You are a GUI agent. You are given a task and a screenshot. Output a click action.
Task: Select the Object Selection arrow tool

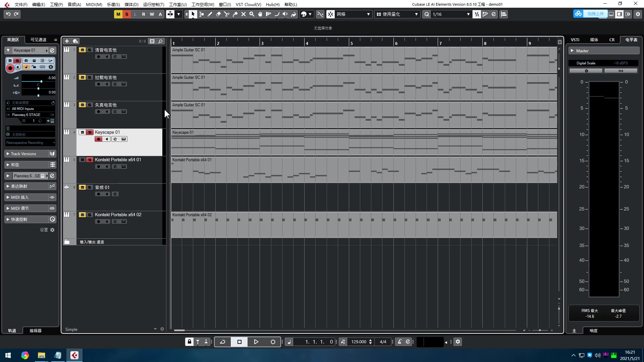tap(193, 14)
